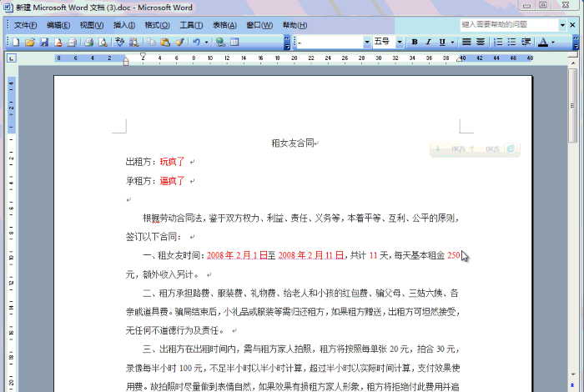Viewport: 584px width, 392px height.
Task: Toggle justify text alignment
Action: click(466, 42)
